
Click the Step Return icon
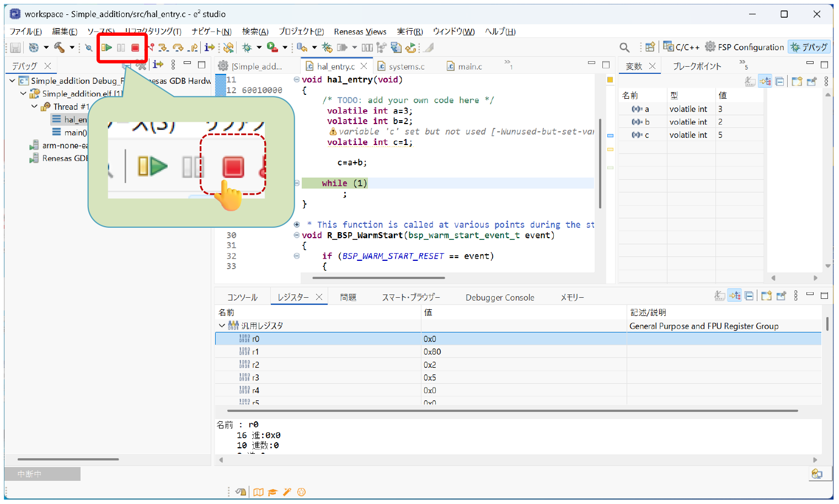point(193,48)
